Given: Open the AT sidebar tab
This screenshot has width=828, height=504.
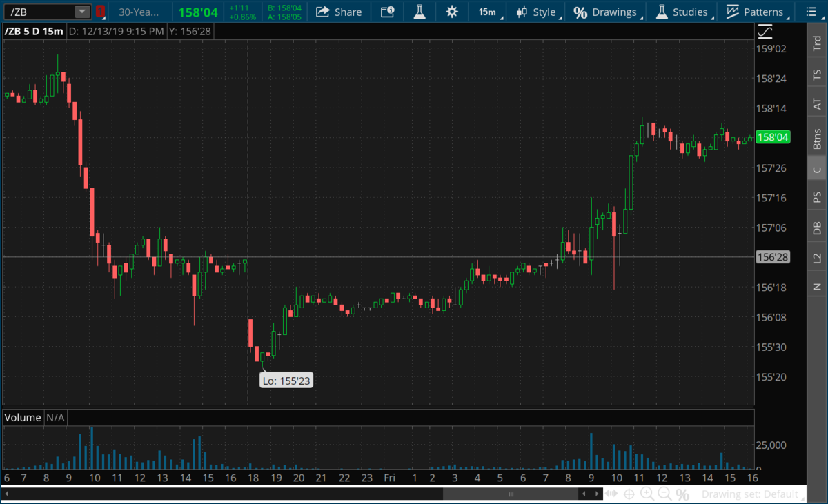Looking at the screenshot, I should [817, 103].
